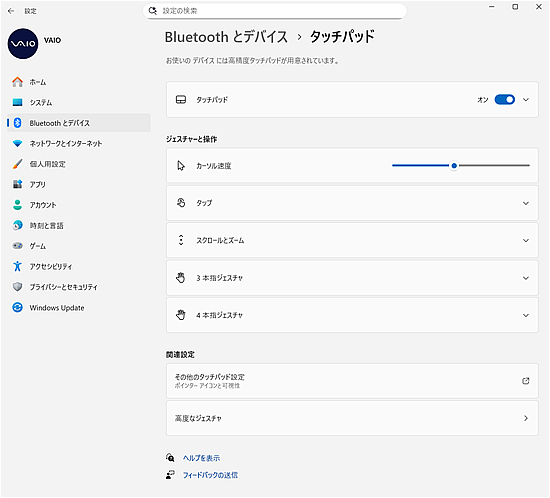550x498 pixels.
Task: Click the 3 本指ジェスチャ hand icon
Action: coord(181,278)
